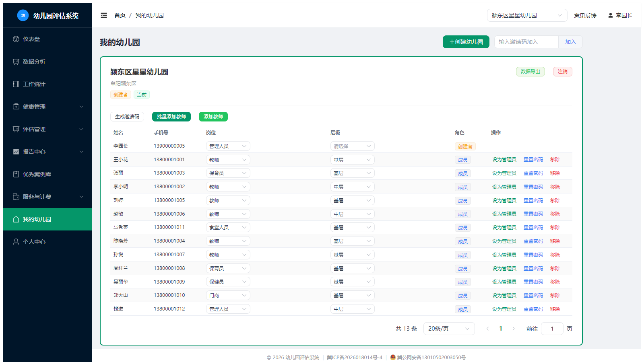The image size is (644, 362).
Task: Expand the 健康管理 submenu chevron
Action: pyautogui.click(x=81, y=107)
